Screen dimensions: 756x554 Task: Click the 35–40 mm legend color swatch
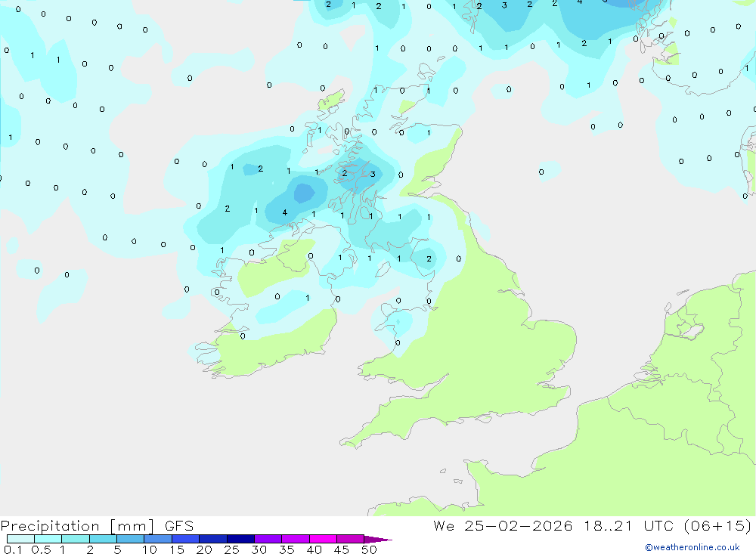tap(296, 539)
